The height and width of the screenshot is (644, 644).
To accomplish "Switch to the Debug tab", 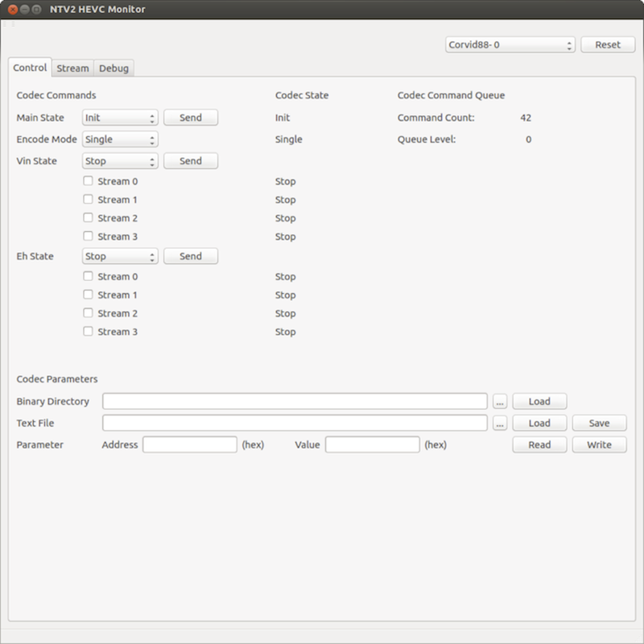I will pos(114,68).
